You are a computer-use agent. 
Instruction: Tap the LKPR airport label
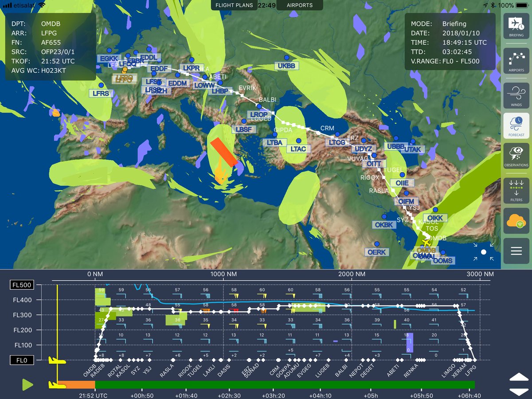pyautogui.click(x=192, y=68)
